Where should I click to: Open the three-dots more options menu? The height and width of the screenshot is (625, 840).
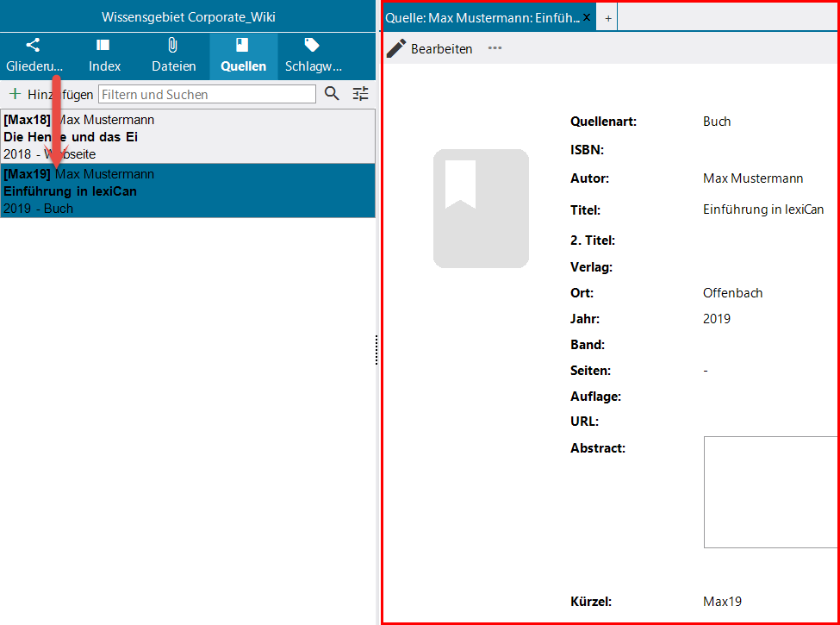pyautogui.click(x=495, y=47)
